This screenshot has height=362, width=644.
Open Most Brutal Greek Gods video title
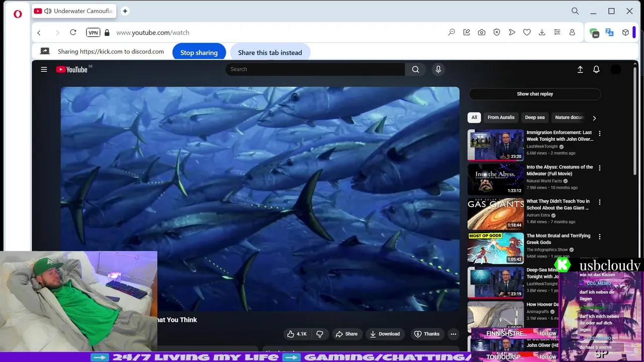pyautogui.click(x=558, y=239)
